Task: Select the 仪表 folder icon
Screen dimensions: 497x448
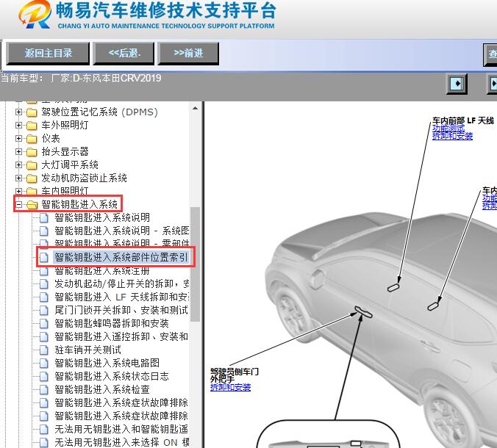Action: coord(32,139)
